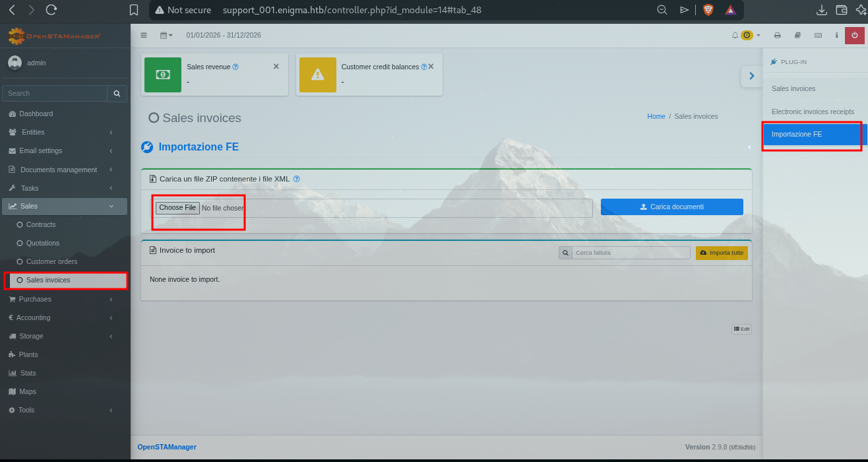Open Stats in the sidebar
The height and width of the screenshot is (462, 868).
(65, 373)
